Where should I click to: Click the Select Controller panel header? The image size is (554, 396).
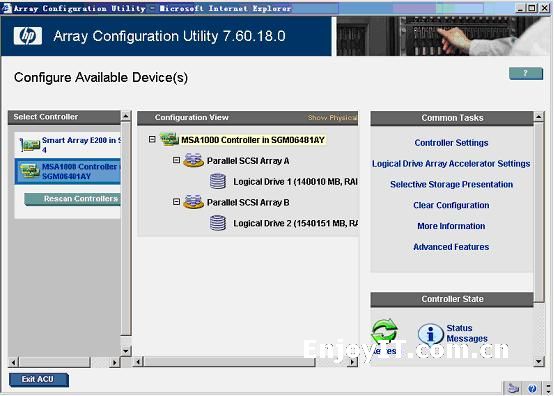point(64,117)
